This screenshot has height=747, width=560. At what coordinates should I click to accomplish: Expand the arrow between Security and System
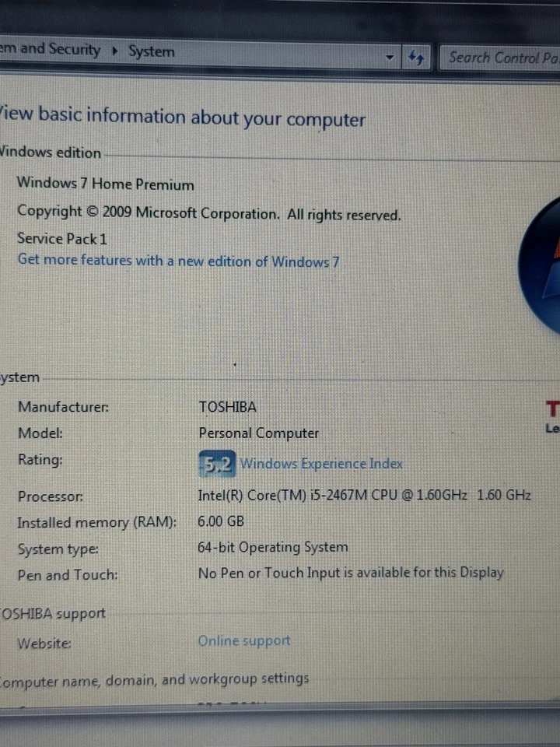114,51
